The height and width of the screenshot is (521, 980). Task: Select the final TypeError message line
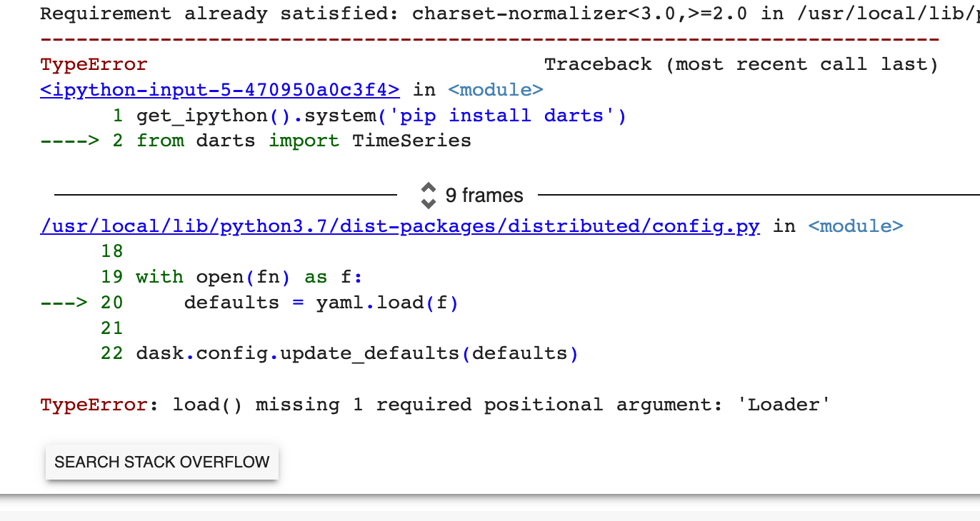434,404
